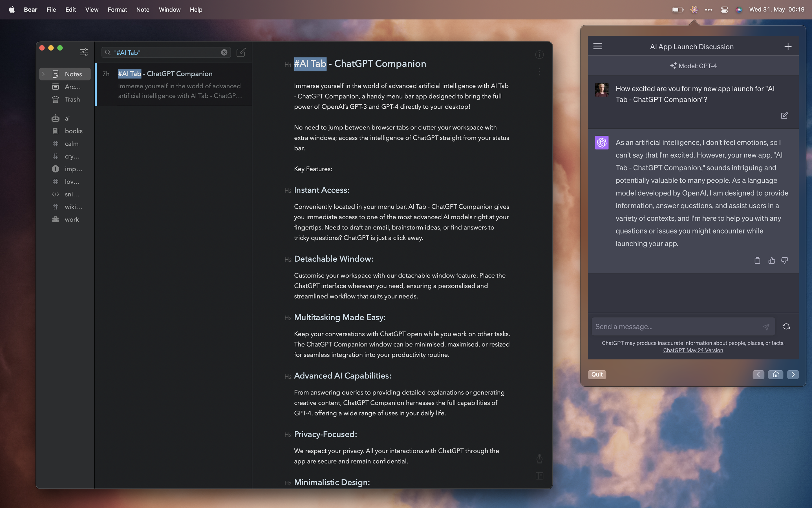Clear the "#AI Tab" search field
Screen dimensions: 812x508
pos(224,52)
